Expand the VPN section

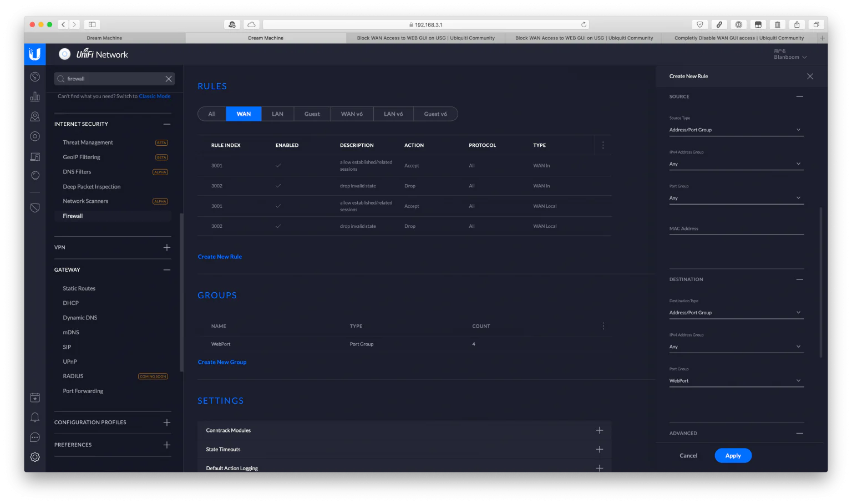click(x=166, y=247)
